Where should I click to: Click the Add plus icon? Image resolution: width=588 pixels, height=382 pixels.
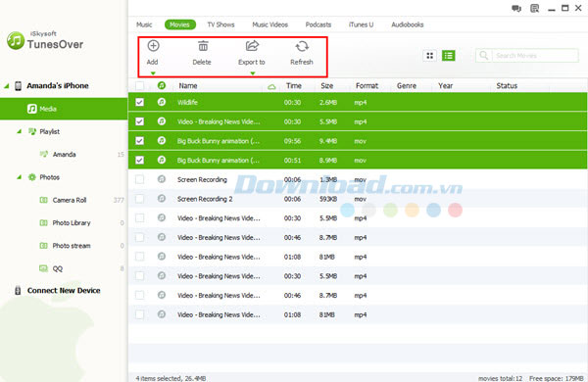(x=153, y=46)
